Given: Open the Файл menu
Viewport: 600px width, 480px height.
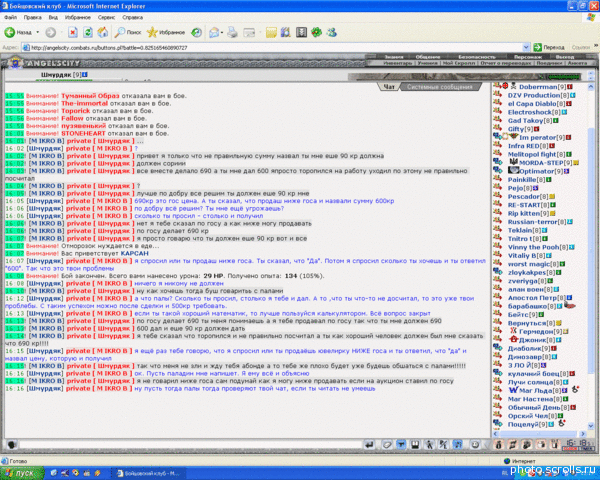Looking at the screenshot, I should pyautogui.click(x=10, y=17).
